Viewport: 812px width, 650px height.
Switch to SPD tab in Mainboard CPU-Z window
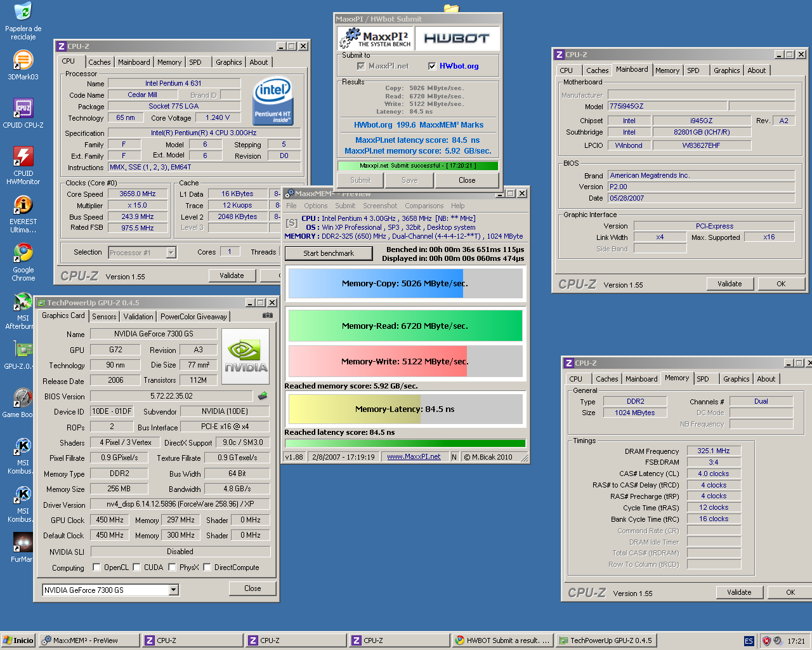tap(693, 70)
